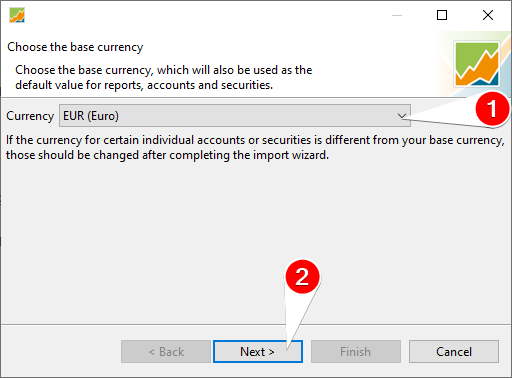Select the EUR (Euro) combo box
This screenshot has width=512, height=378.
[235, 116]
